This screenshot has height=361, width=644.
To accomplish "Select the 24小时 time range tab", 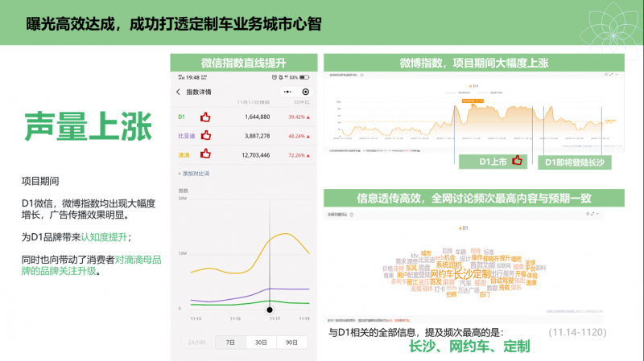I will point(196,343).
